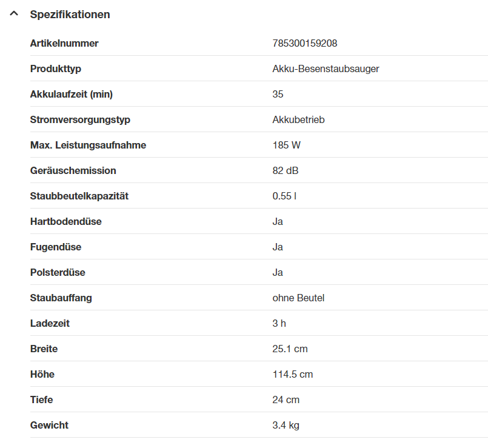Click the Staubbeutelkapazität label

point(79,196)
